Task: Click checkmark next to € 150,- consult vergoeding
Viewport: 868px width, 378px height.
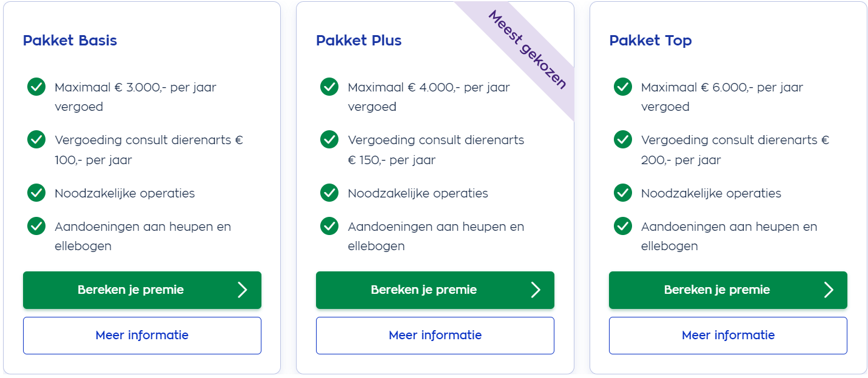Action: (329, 139)
